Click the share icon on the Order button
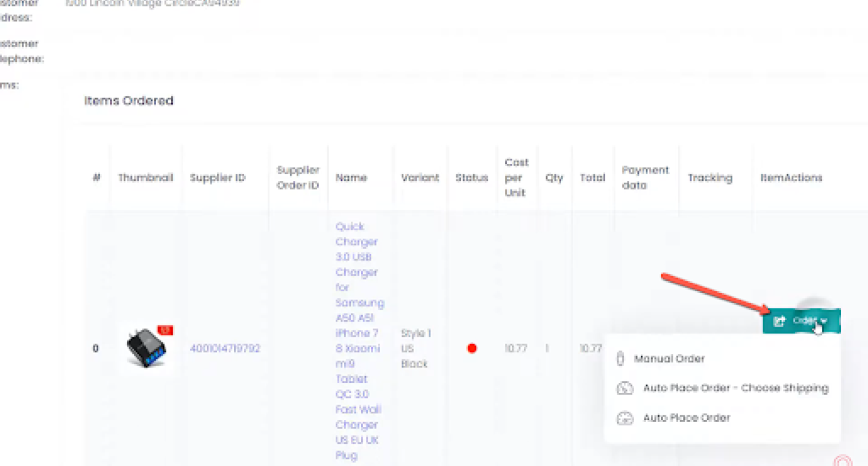 tap(779, 321)
